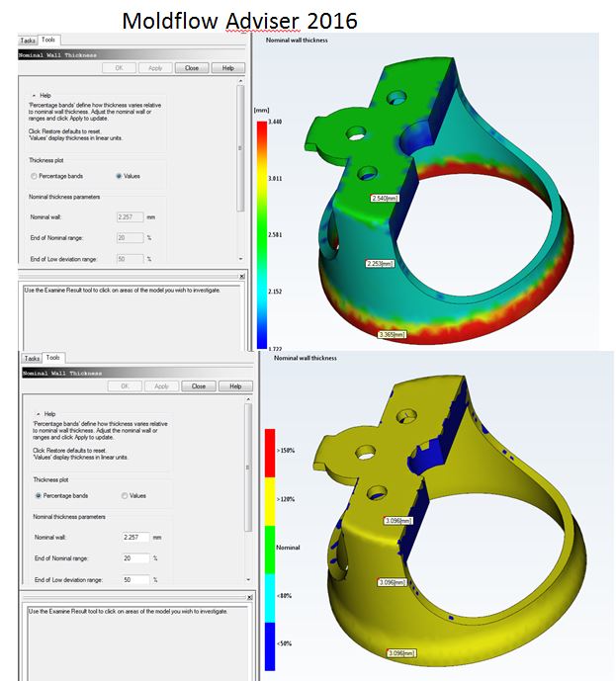Screen dimensions: 616x681
Task: Click the green Nominal band in lower legend
Action: tap(270, 550)
